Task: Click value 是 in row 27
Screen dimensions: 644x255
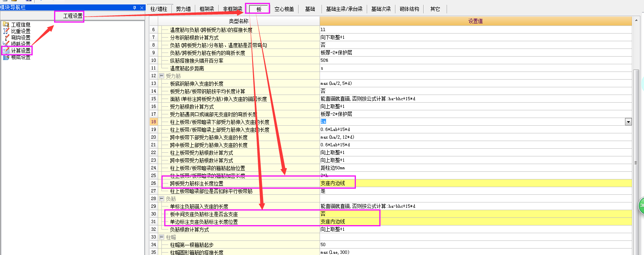Action: coord(323,191)
